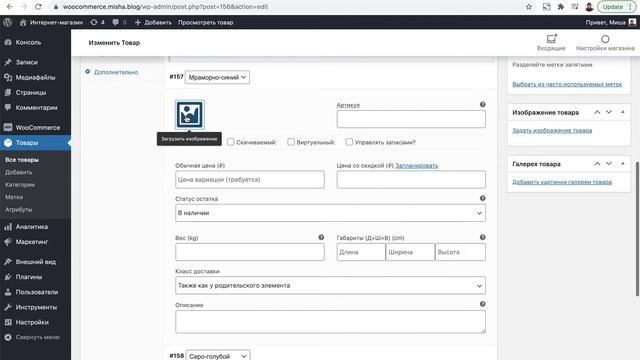The width and height of the screenshot is (640, 360).
Task: Click the Длина dimension field
Action: 361,252
